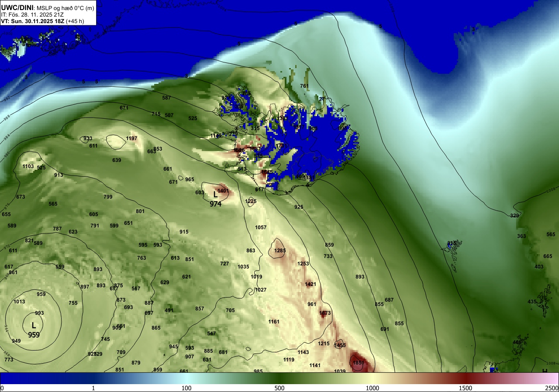Image resolution: width=559 pixels, height=392 pixels.
Task: Click the UWC/DINI title in the header
Action: coord(17,7)
